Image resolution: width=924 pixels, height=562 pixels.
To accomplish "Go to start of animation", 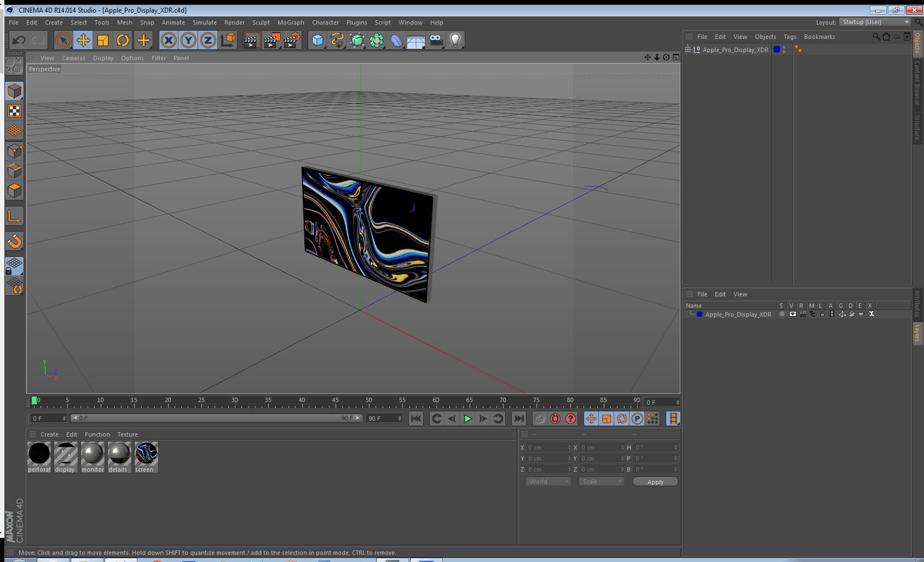I will [x=416, y=418].
